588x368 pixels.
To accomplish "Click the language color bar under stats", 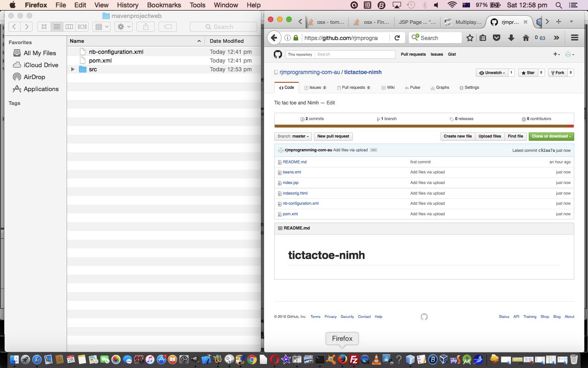I will (x=424, y=126).
